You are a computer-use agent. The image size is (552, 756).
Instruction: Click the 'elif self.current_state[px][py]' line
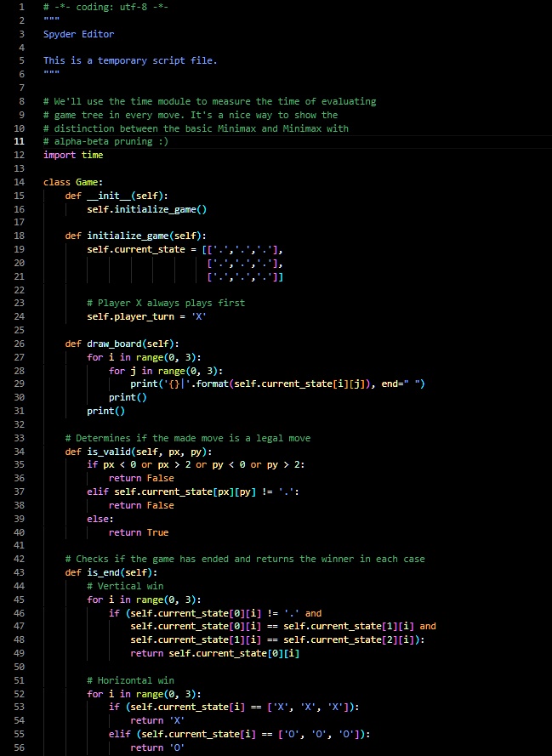[x=193, y=492]
